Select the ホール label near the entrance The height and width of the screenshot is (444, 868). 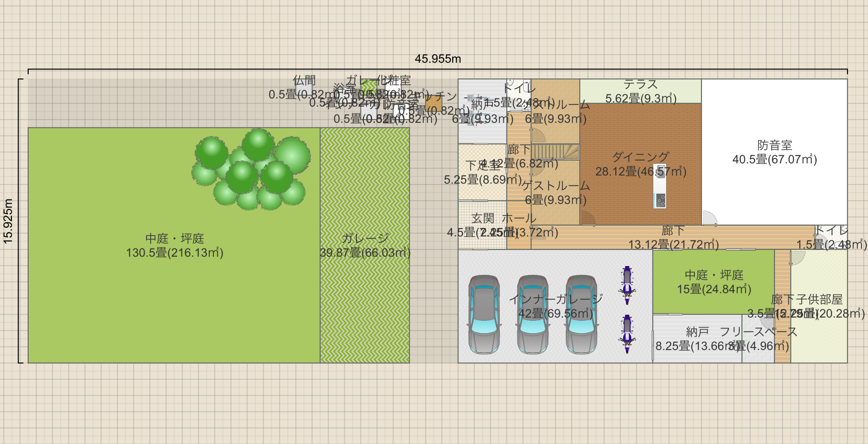(519, 218)
